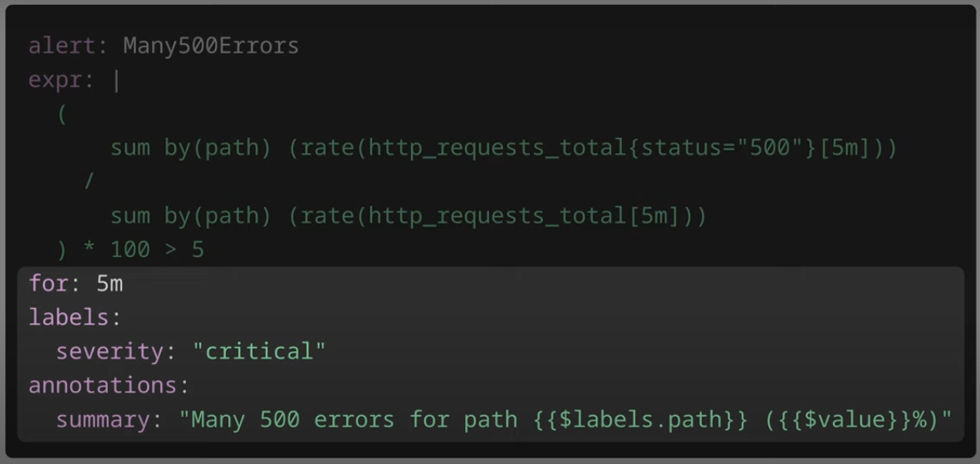The image size is (980, 464).
Task: Click the 'severity' key
Action: pos(110,352)
